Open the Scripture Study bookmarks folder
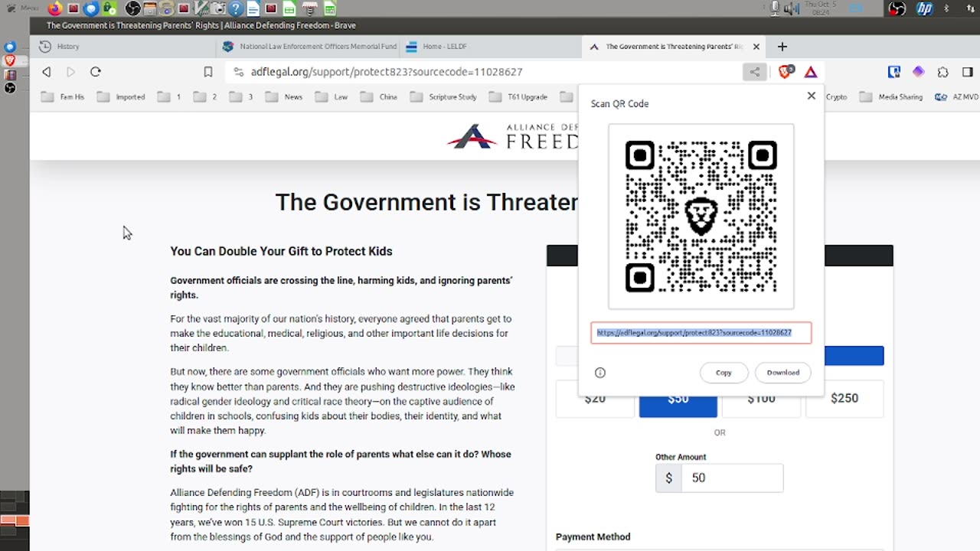Image resolution: width=980 pixels, height=551 pixels. click(x=444, y=97)
